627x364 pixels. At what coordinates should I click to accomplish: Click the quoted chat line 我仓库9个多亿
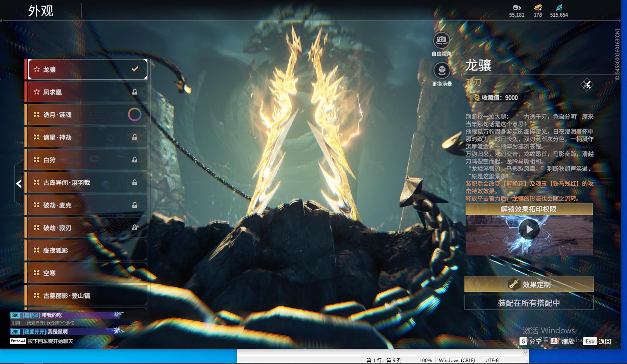tap(61, 323)
